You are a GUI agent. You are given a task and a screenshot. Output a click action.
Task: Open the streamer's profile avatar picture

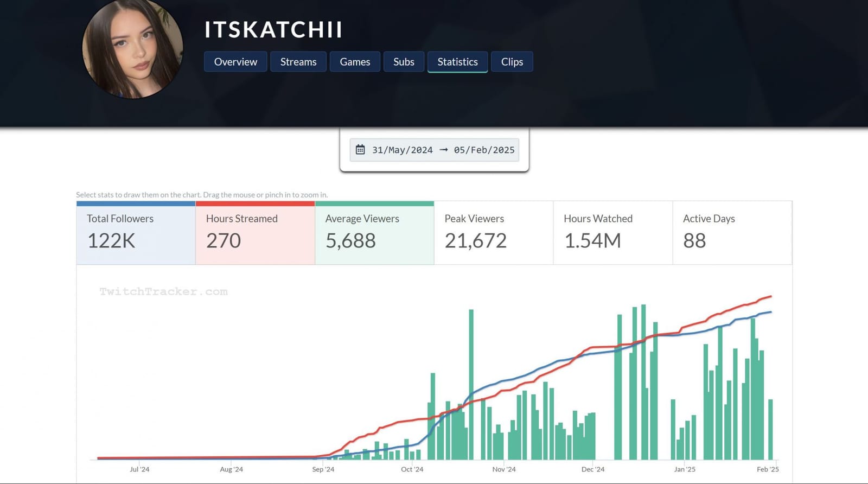(x=133, y=49)
